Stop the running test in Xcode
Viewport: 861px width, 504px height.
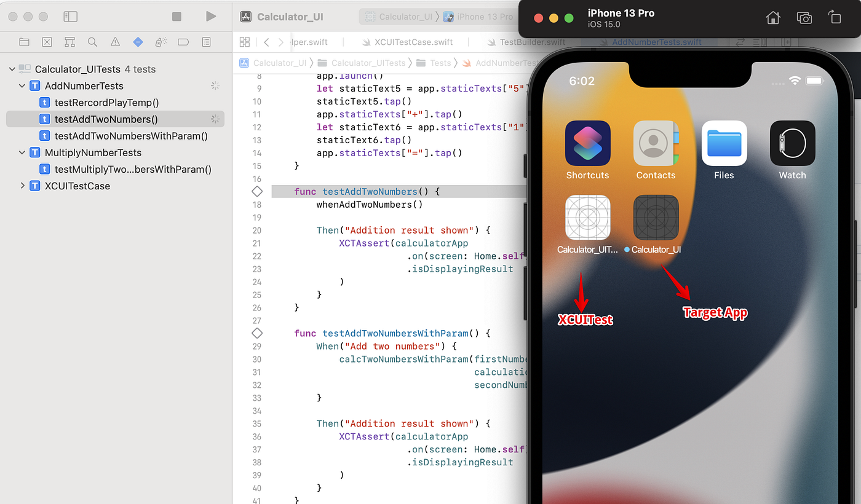tap(177, 17)
